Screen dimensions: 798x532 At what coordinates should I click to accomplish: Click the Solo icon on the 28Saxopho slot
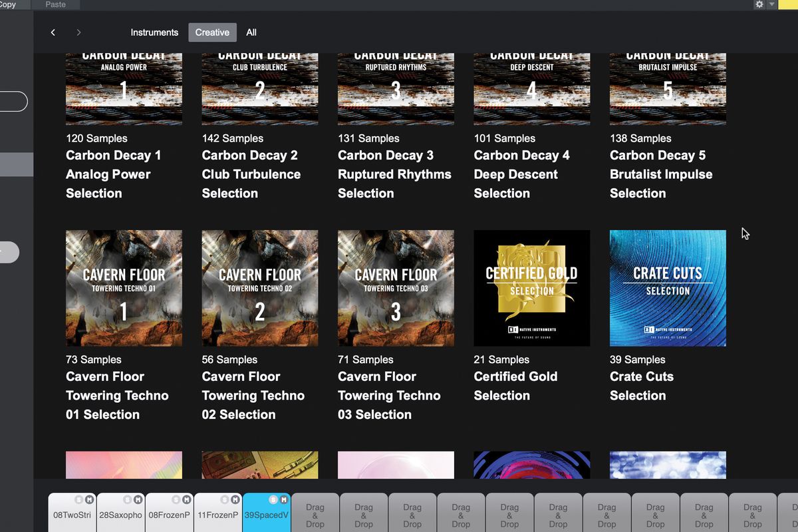128,499
